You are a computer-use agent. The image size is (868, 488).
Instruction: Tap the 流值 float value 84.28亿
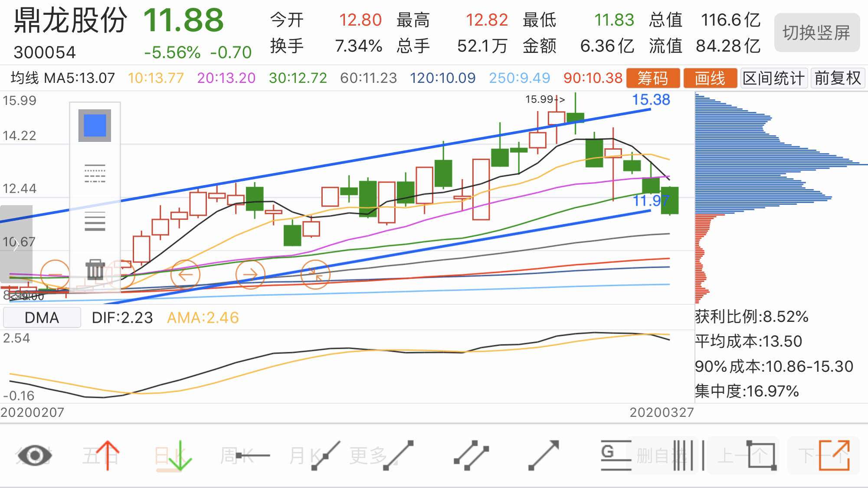pos(728,46)
